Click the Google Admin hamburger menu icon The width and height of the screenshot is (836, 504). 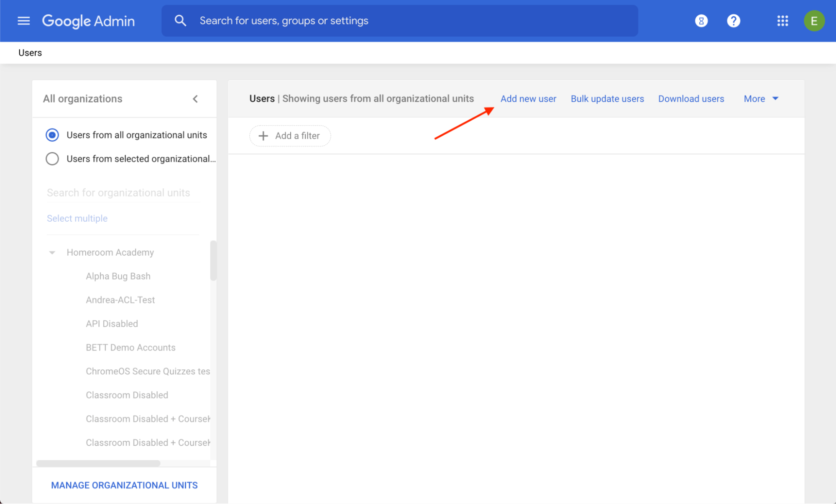tap(23, 21)
